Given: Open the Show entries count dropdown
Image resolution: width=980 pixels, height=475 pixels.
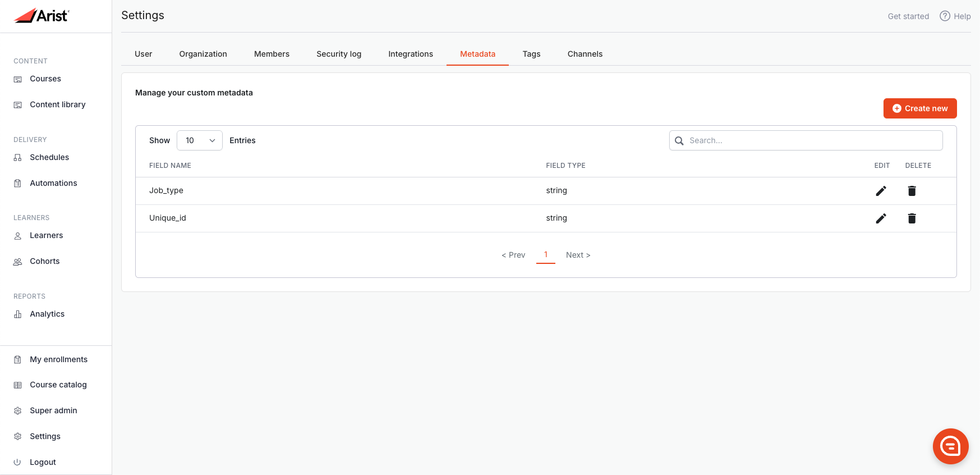Looking at the screenshot, I should pos(200,140).
